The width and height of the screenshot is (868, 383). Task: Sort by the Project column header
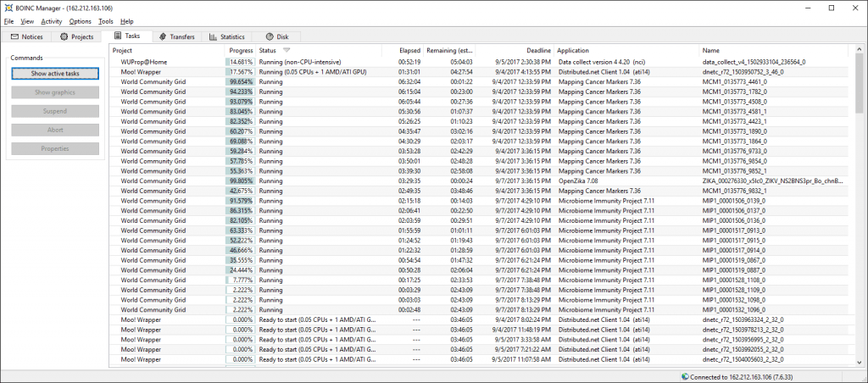point(168,50)
